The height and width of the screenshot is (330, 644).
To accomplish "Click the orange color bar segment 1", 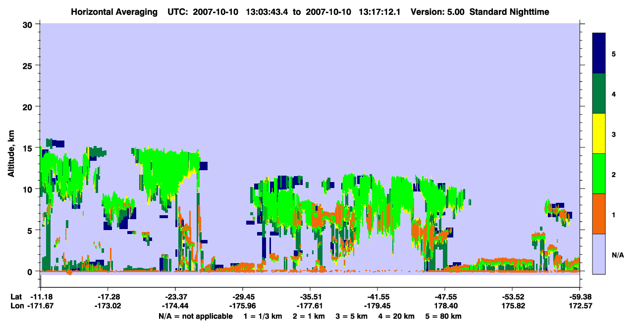I will [599, 214].
